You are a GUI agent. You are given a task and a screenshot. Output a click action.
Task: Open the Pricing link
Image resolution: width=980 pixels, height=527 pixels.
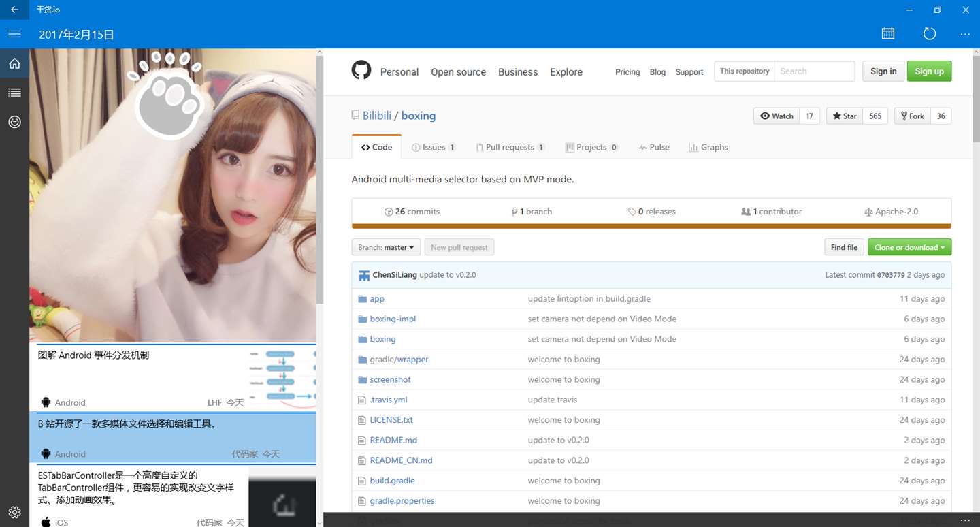click(627, 72)
